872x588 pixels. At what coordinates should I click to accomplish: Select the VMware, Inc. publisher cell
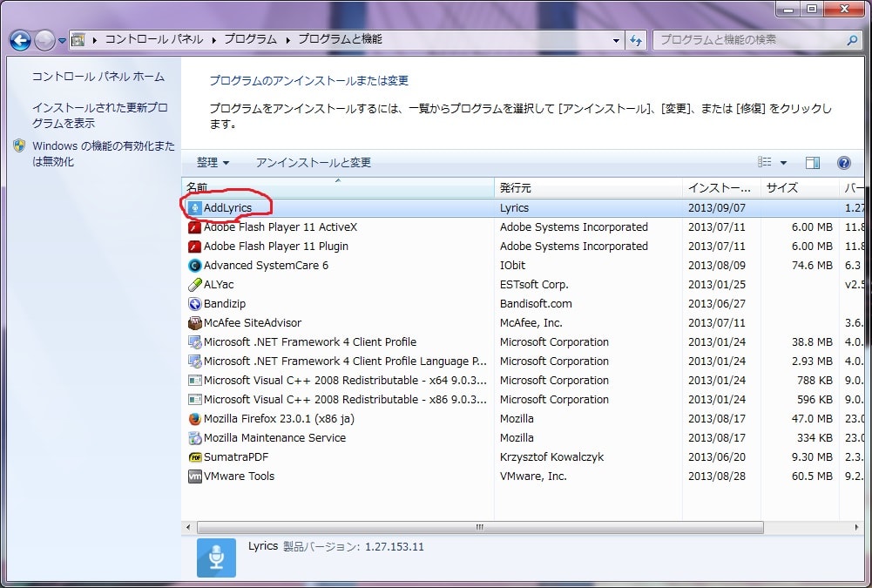tap(533, 476)
